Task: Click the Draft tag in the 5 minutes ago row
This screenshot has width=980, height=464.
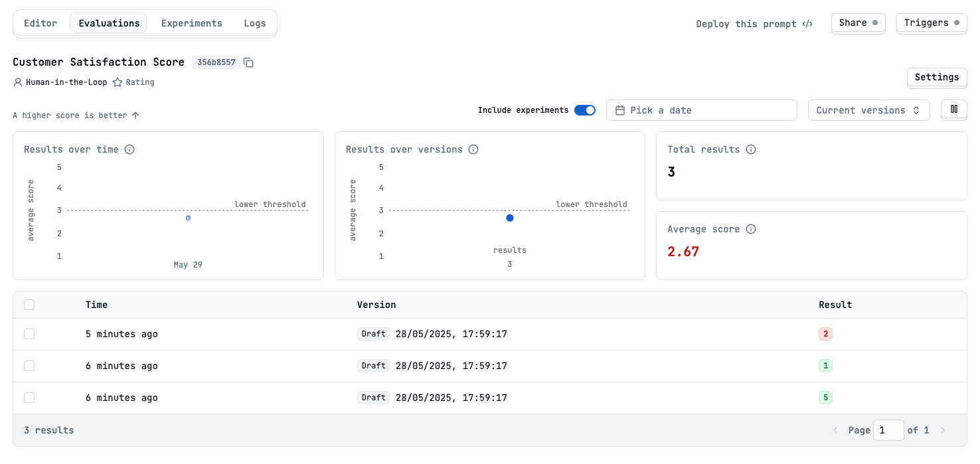Action: coord(374,334)
